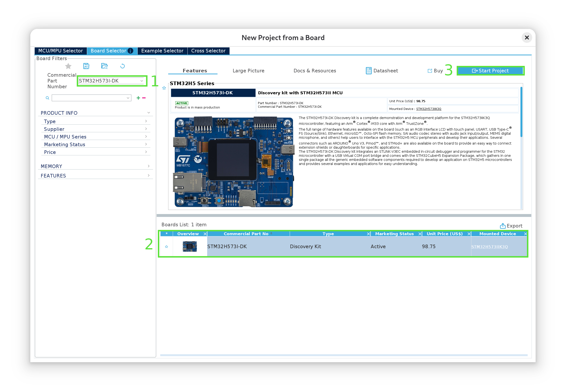Viewport: 564px width, 392px height.
Task: Click the Export boards list icon
Action: (x=503, y=226)
